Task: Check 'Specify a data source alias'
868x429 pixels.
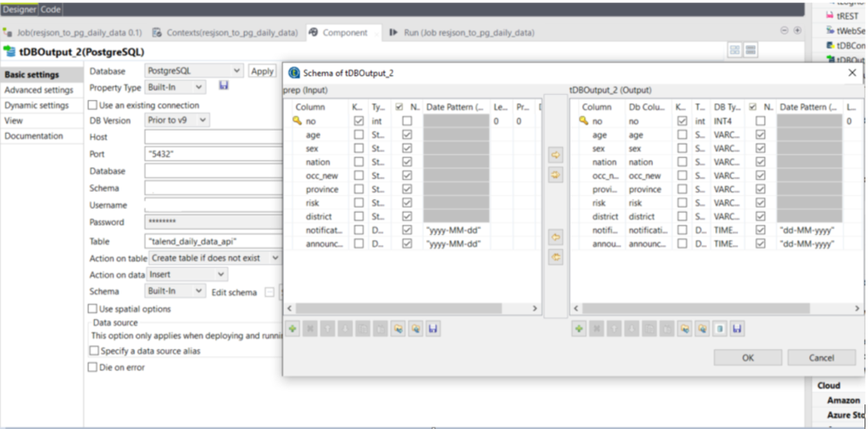Action: (x=94, y=351)
